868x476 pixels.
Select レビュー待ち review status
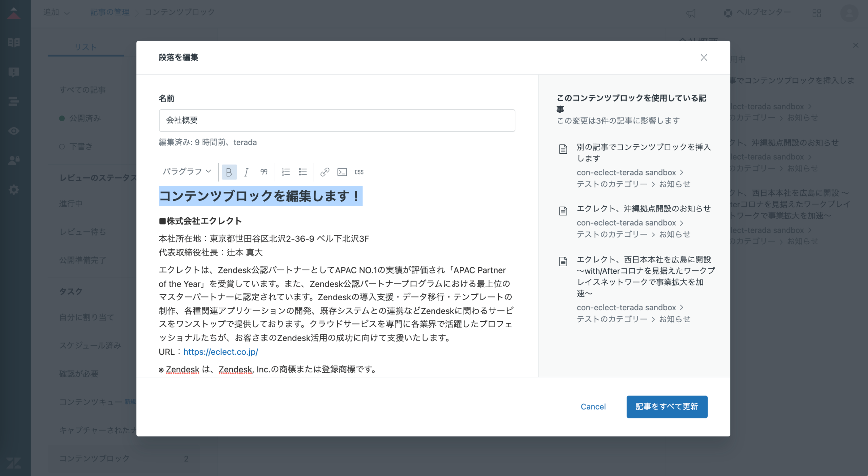(83, 232)
